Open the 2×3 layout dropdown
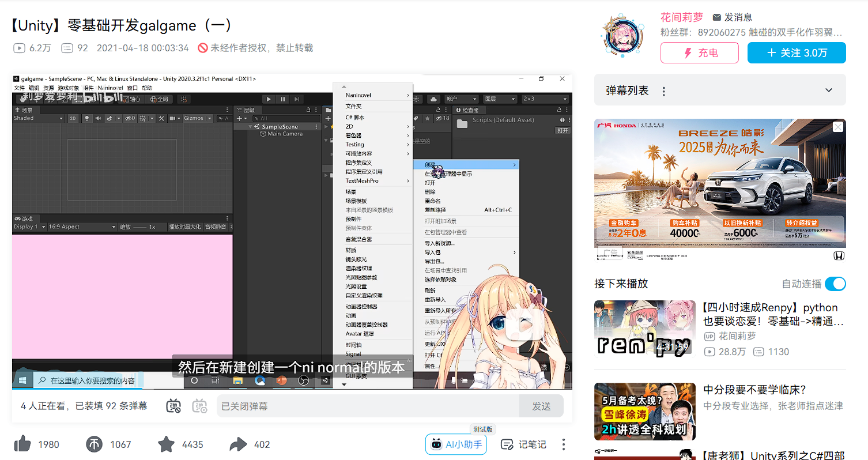 (545, 99)
